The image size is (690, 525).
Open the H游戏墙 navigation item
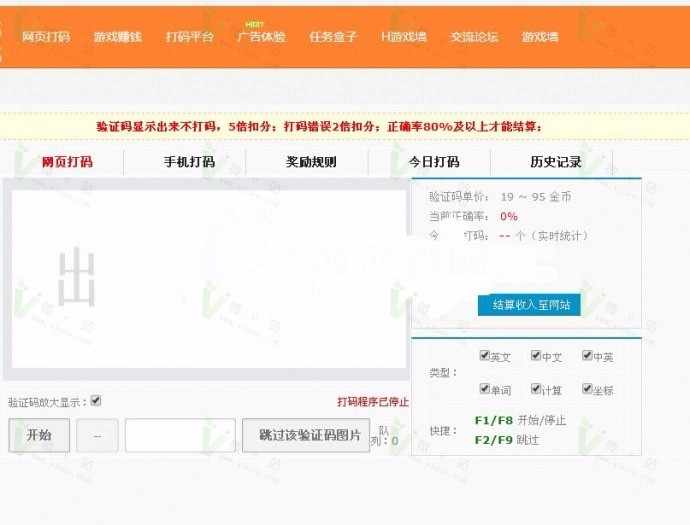pos(404,37)
